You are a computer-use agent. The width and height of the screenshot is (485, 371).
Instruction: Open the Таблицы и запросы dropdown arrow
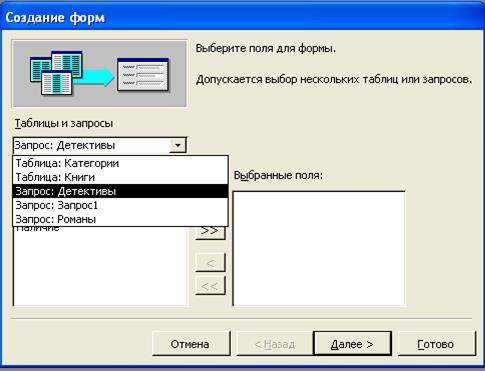178,145
